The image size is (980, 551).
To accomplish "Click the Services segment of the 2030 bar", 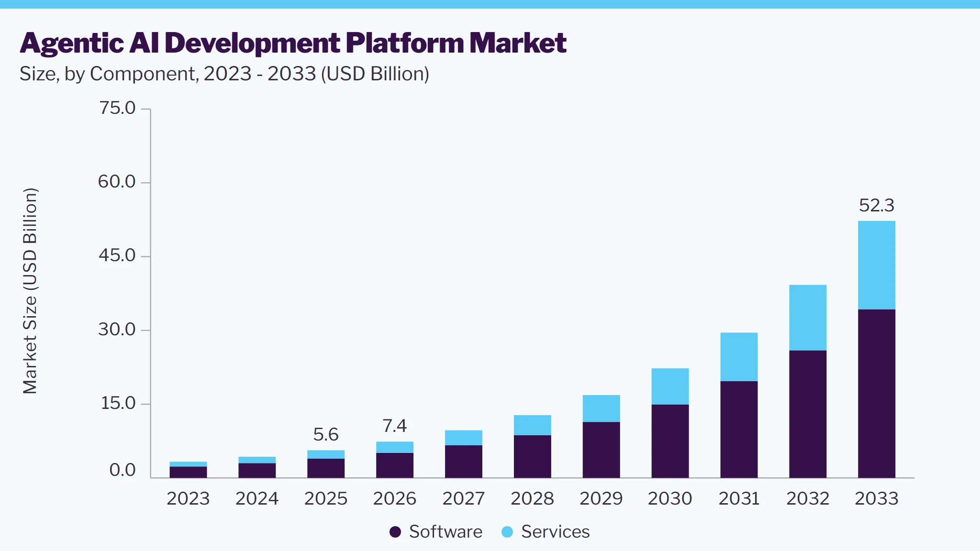I will click(670, 386).
